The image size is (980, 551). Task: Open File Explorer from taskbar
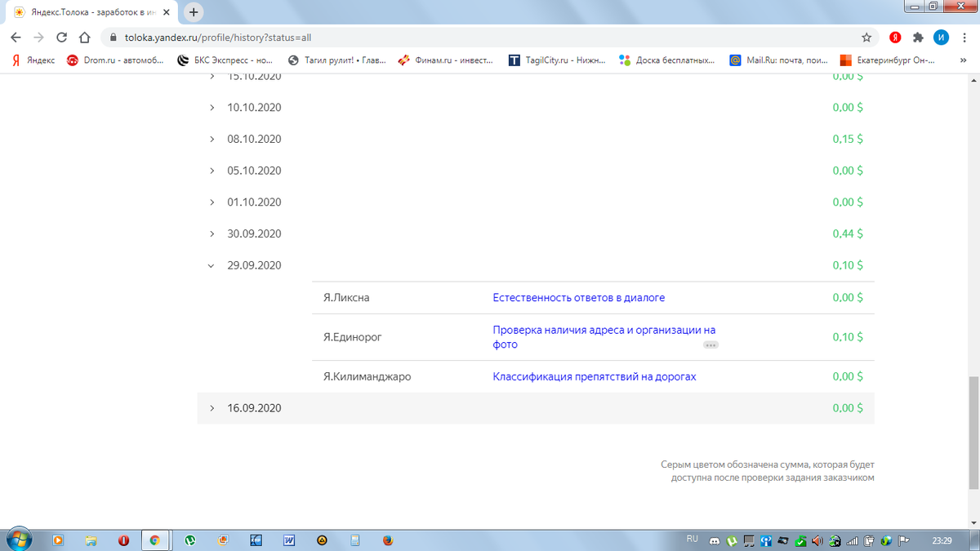coord(91,540)
